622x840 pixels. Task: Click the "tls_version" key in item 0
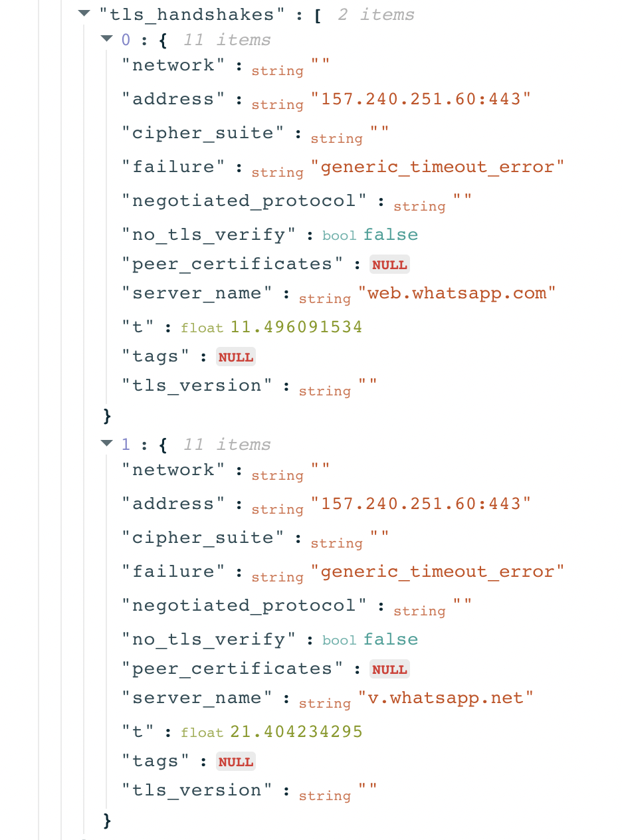click(x=197, y=385)
